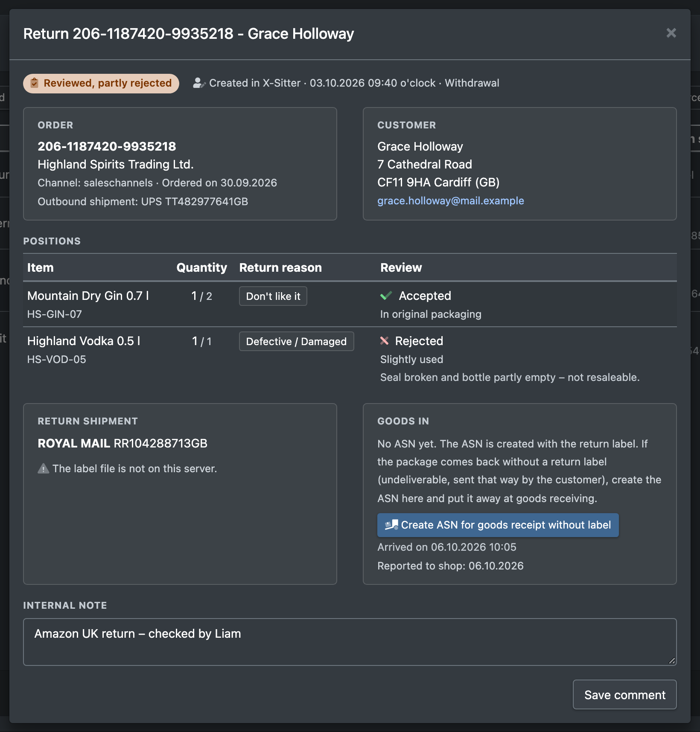Screen dimensions: 700x732
Task: Click the clipboard icon in status badge
Action: 35,83
